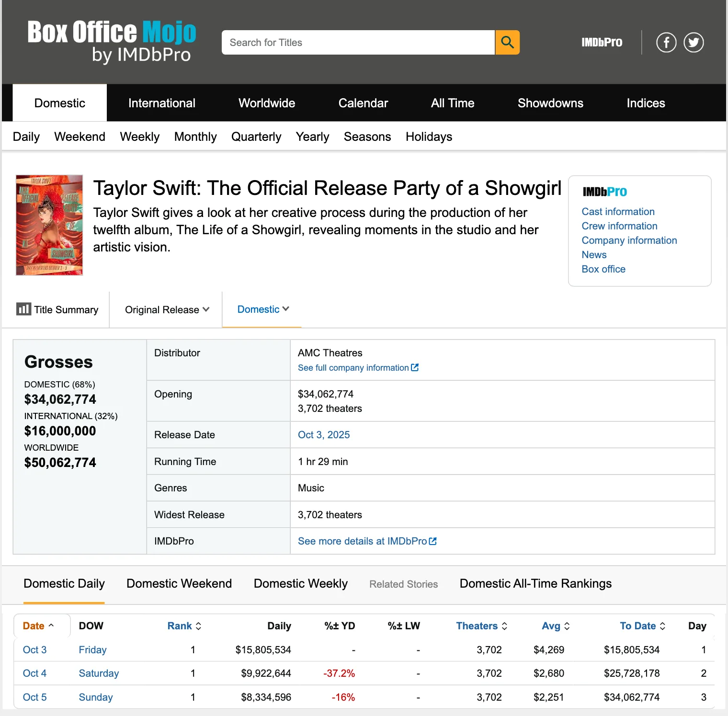Image resolution: width=728 pixels, height=716 pixels.
Task: Go to the Weekly sub-menu
Action: click(x=140, y=137)
